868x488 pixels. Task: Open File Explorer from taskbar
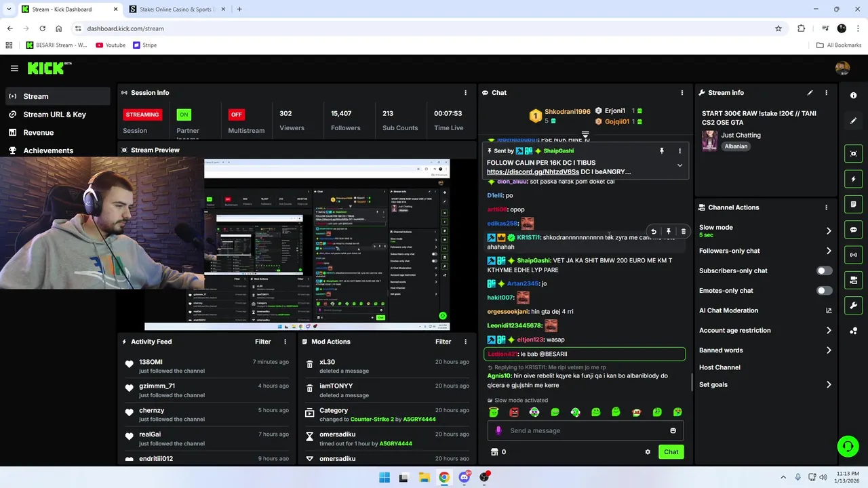[424, 477]
